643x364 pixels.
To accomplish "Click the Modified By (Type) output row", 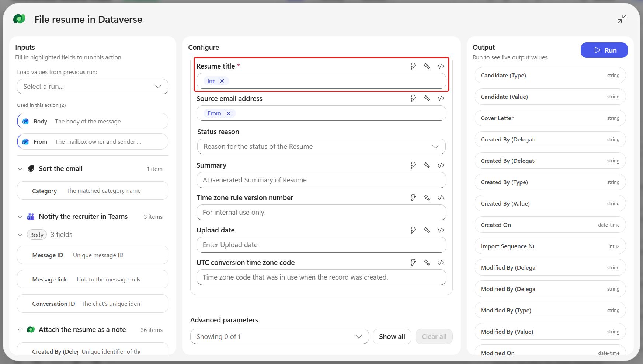I will pyautogui.click(x=550, y=310).
